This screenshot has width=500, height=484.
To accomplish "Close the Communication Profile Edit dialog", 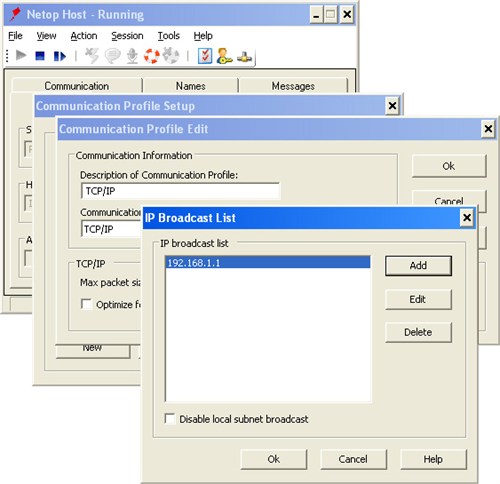I will [488, 129].
